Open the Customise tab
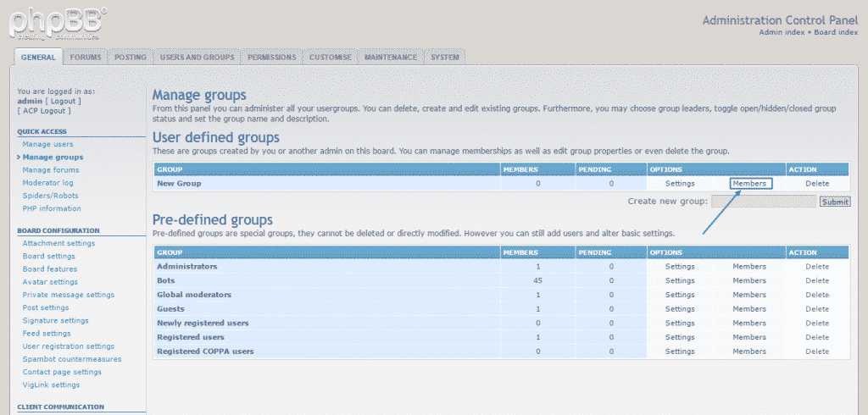The height and width of the screenshot is (415, 868). coord(331,57)
